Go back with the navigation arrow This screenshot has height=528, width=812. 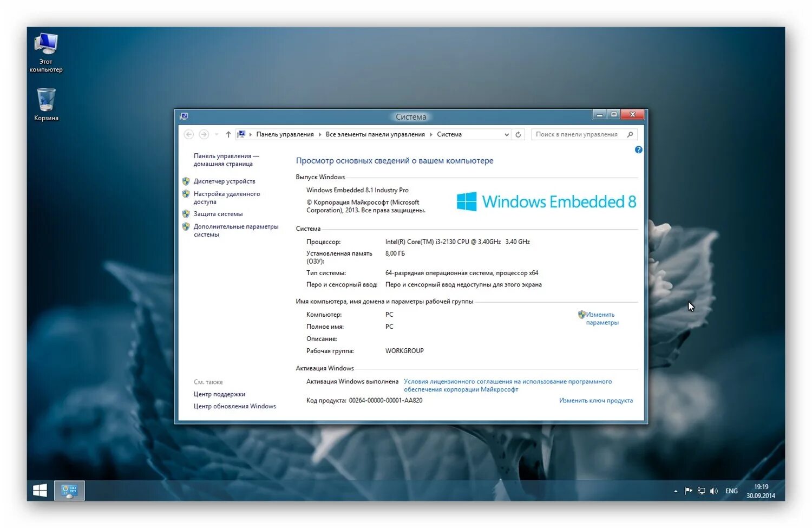(x=188, y=134)
